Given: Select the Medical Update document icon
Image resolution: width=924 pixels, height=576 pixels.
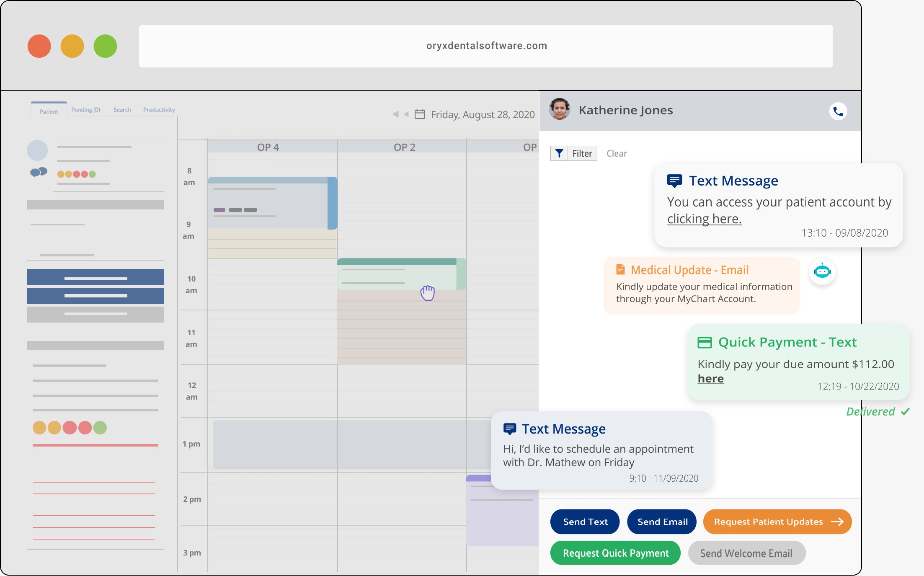Looking at the screenshot, I should 620,269.
